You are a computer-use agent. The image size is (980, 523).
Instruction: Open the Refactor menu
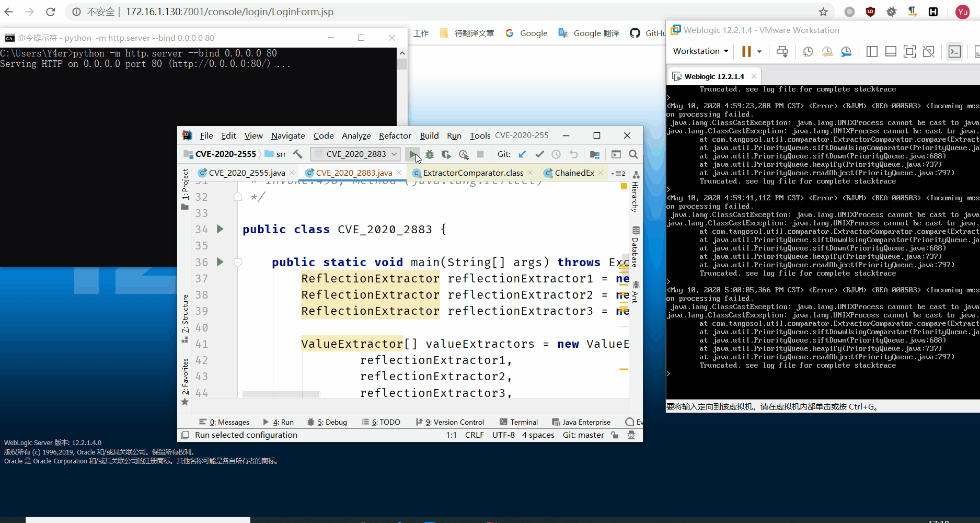[395, 135]
